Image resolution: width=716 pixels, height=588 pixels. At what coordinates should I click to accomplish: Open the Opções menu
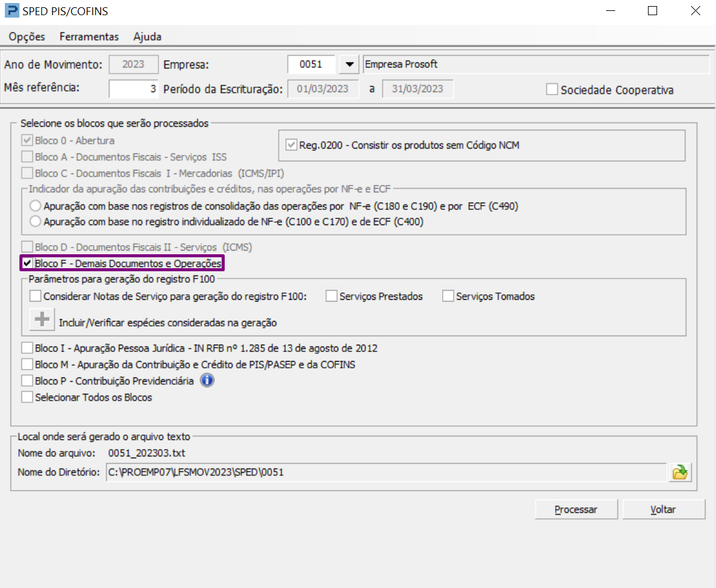[27, 36]
